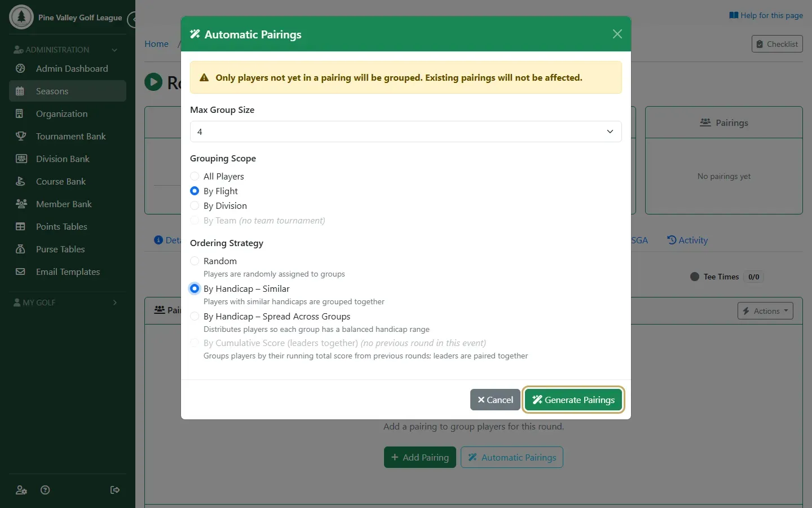
Task: Click the sign out icon
Action: tap(115, 490)
